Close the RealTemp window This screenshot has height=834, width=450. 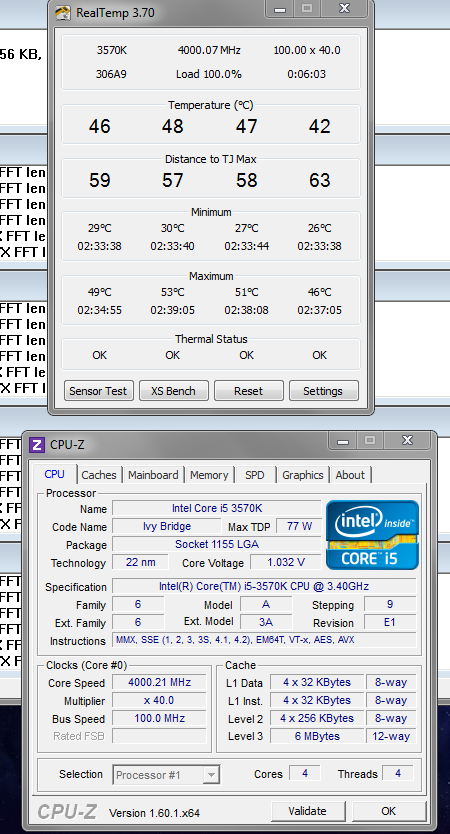click(x=344, y=9)
